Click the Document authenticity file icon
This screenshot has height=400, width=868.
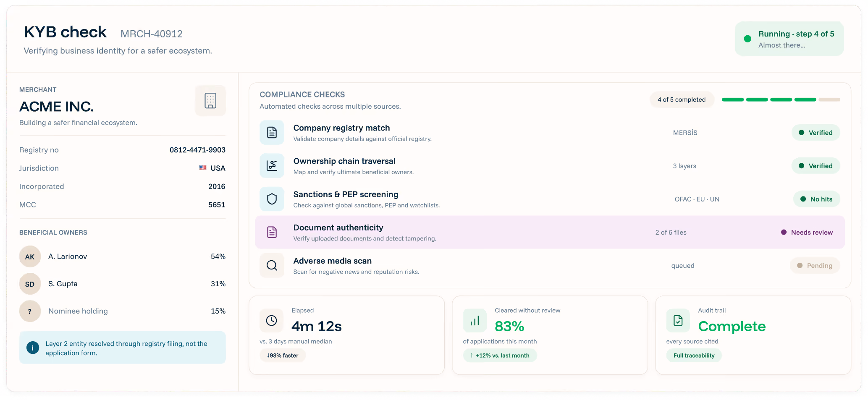272,232
